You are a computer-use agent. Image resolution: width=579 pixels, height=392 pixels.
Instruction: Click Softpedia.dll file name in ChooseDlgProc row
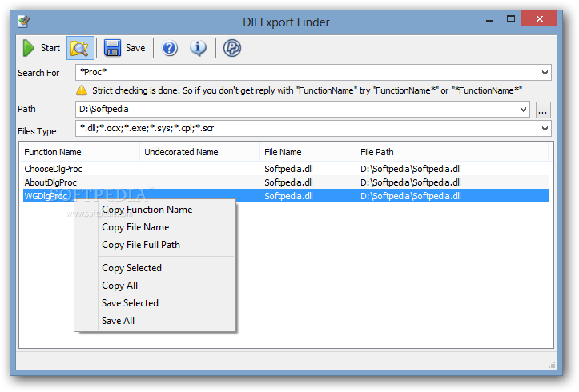coord(288,169)
